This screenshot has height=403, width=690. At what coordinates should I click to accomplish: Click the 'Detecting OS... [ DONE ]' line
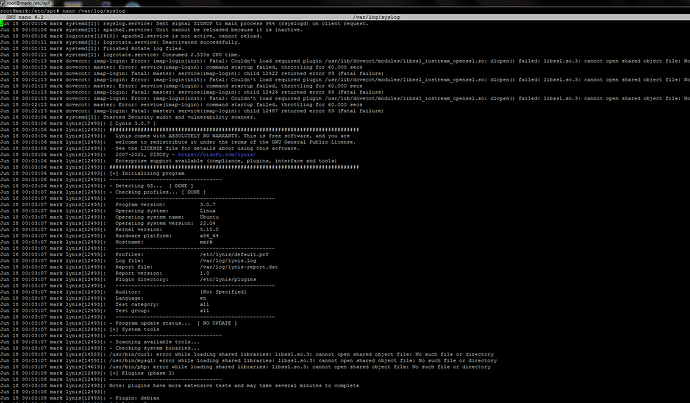coord(151,186)
